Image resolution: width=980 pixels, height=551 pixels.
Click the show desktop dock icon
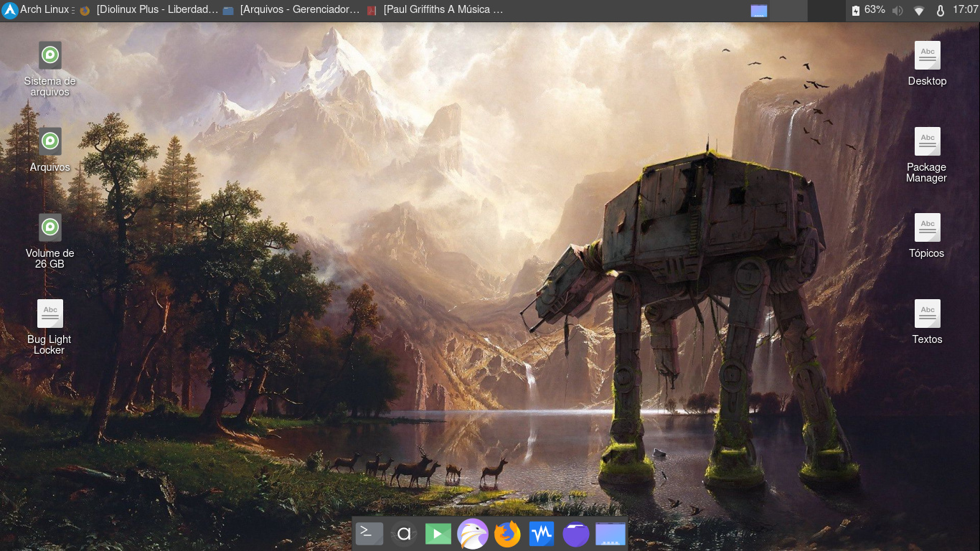[x=611, y=534]
